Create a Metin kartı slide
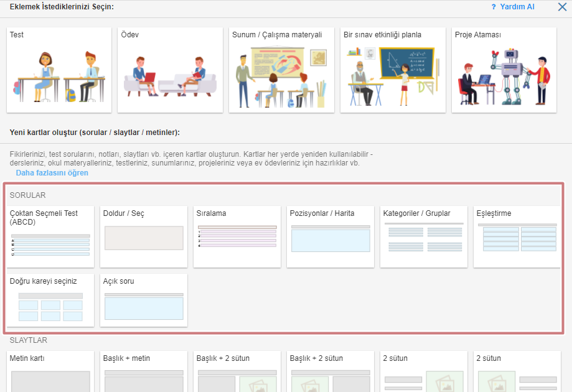 click(x=50, y=371)
